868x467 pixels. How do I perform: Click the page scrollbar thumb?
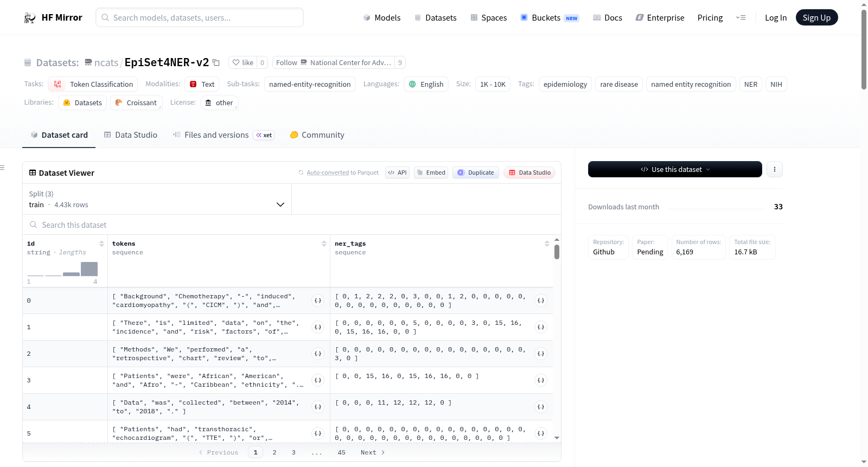(864, 49)
